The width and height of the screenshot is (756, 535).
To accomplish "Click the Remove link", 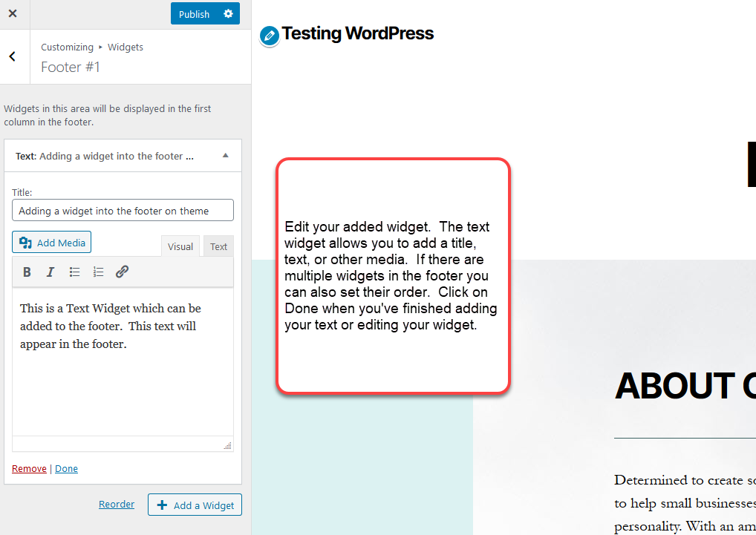I will pos(29,468).
